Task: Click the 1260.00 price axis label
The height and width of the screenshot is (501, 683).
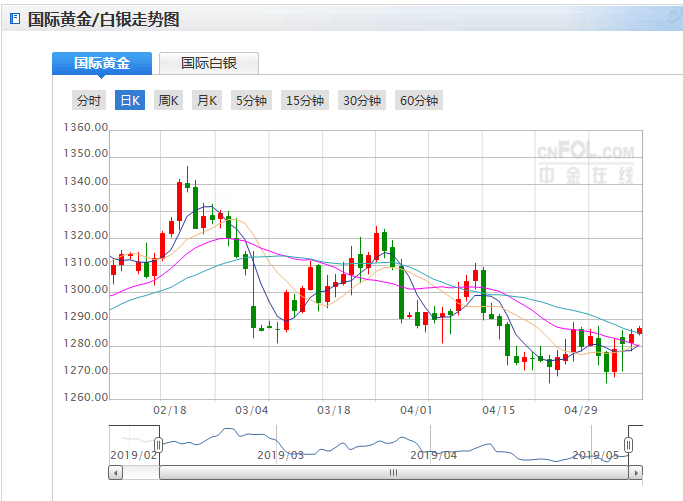Action: click(x=86, y=397)
